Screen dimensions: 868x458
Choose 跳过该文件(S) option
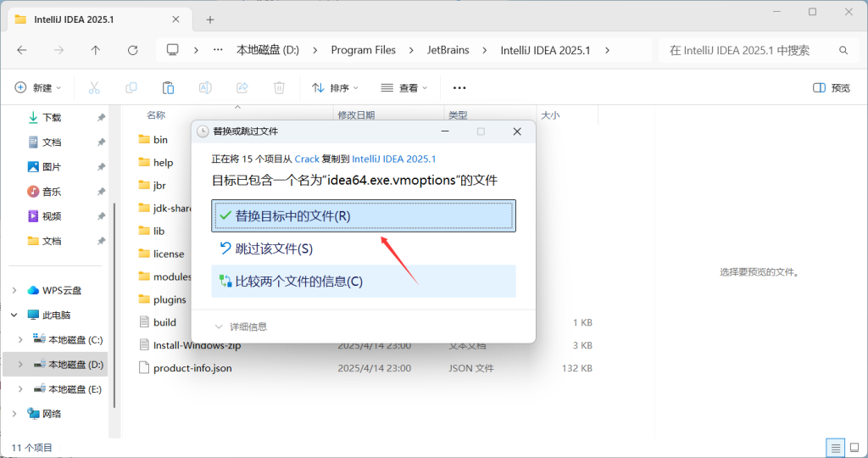pyautogui.click(x=364, y=249)
